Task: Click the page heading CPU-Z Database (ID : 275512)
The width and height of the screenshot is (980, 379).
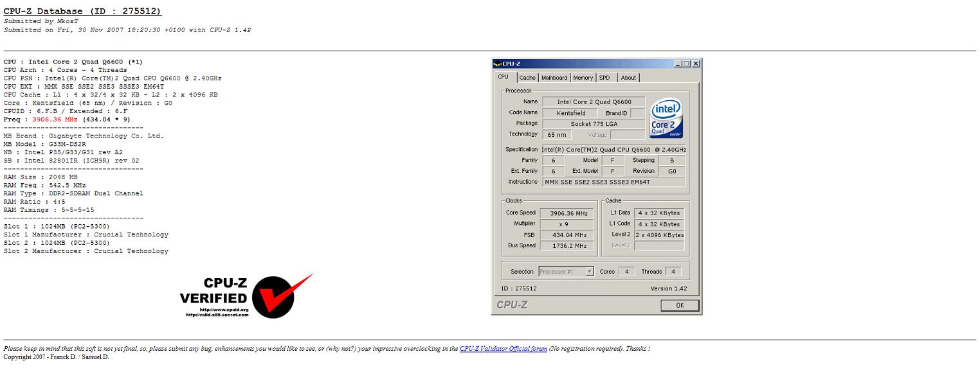Action: click(83, 12)
